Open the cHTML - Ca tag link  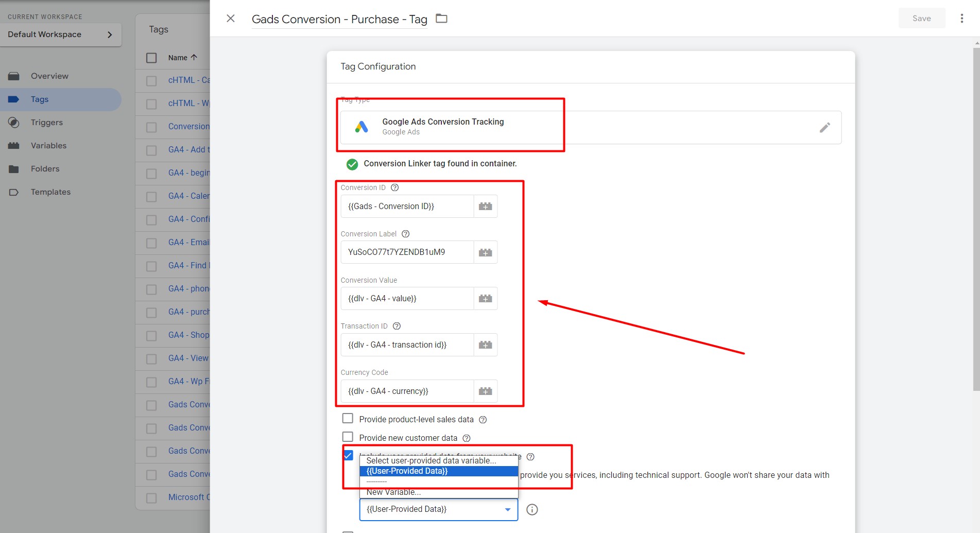[x=189, y=80]
